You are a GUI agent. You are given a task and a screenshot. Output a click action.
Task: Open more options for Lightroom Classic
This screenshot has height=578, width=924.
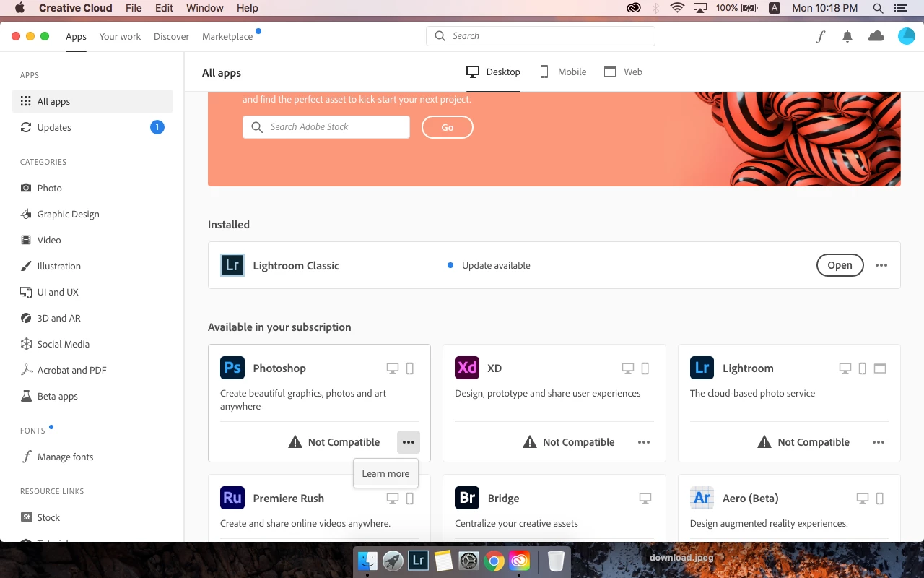click(881, 265)
